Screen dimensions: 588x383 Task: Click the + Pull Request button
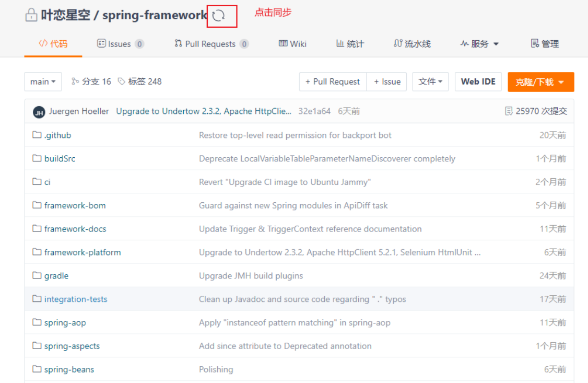(x=333, y=82)
